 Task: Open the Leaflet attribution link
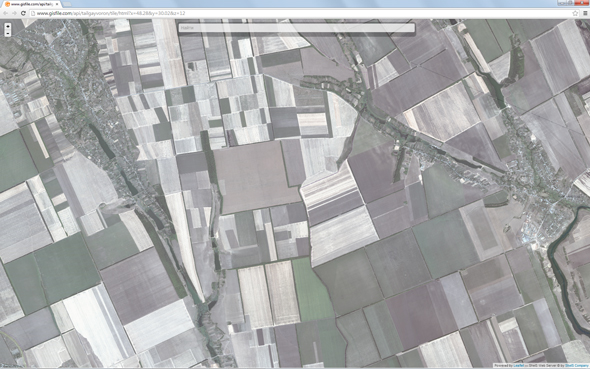coord(519,365)
